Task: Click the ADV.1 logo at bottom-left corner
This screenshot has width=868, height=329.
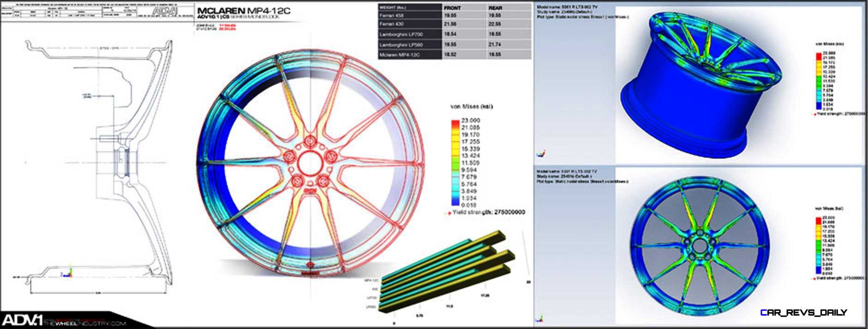Action: click(22, 320)
